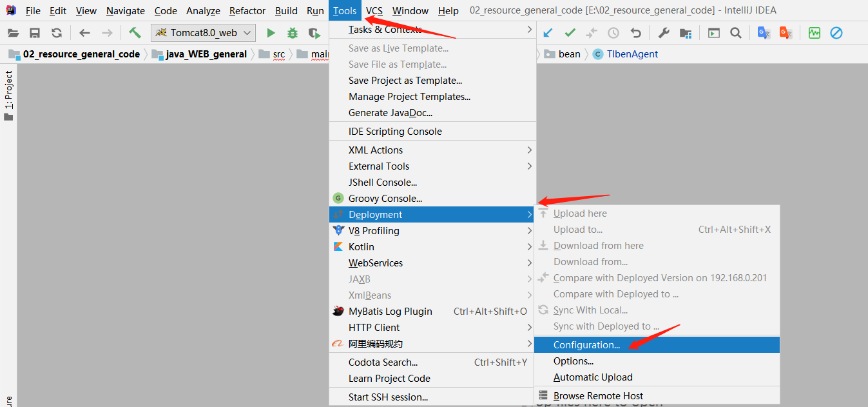Click the Open folder toolbar icon
Viewport: 868px width, 407px height.
tap(13, 33)
